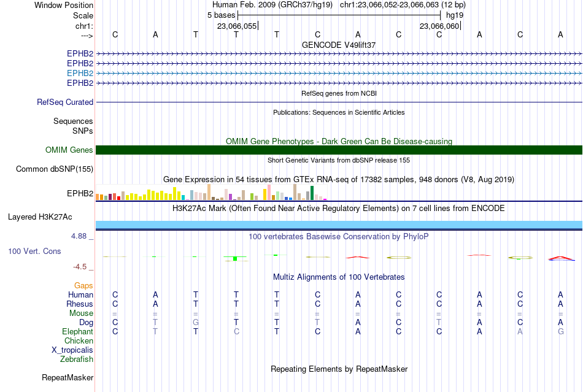The width and height of the screenshot is (583, 392).
Task: Click the 100 Vert. Cons track label
Action: [x=34, y=251]
